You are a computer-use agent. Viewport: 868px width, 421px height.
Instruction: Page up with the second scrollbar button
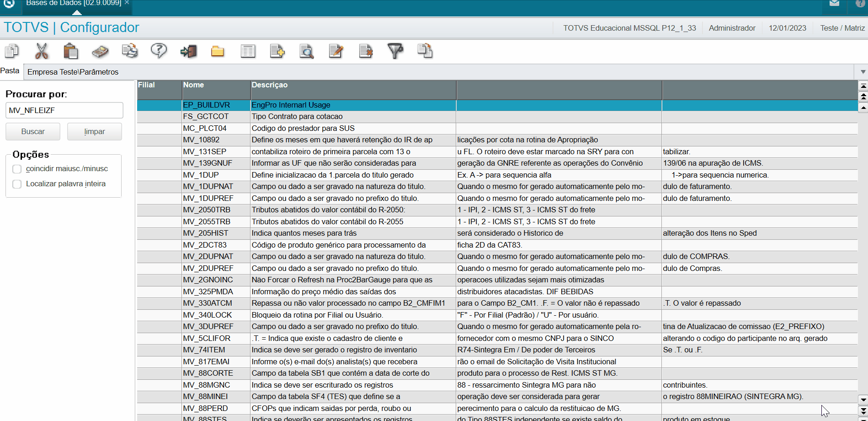coord(863,97)
